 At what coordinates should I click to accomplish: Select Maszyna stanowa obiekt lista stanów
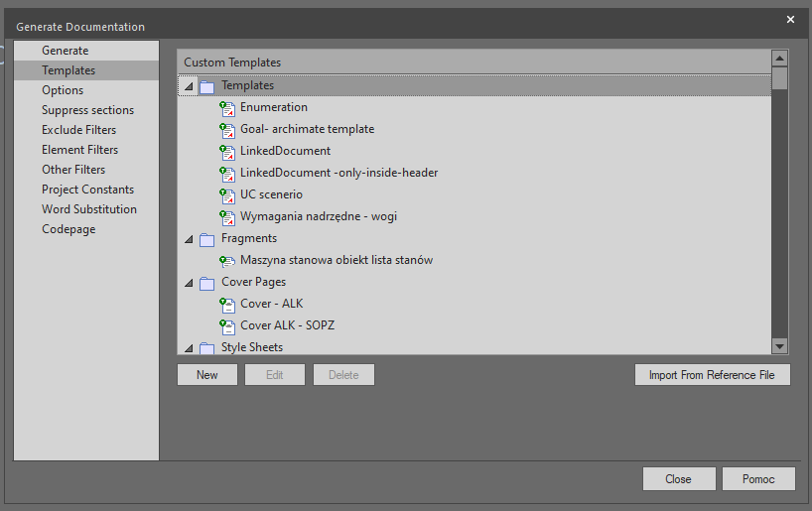pos(337,260)
